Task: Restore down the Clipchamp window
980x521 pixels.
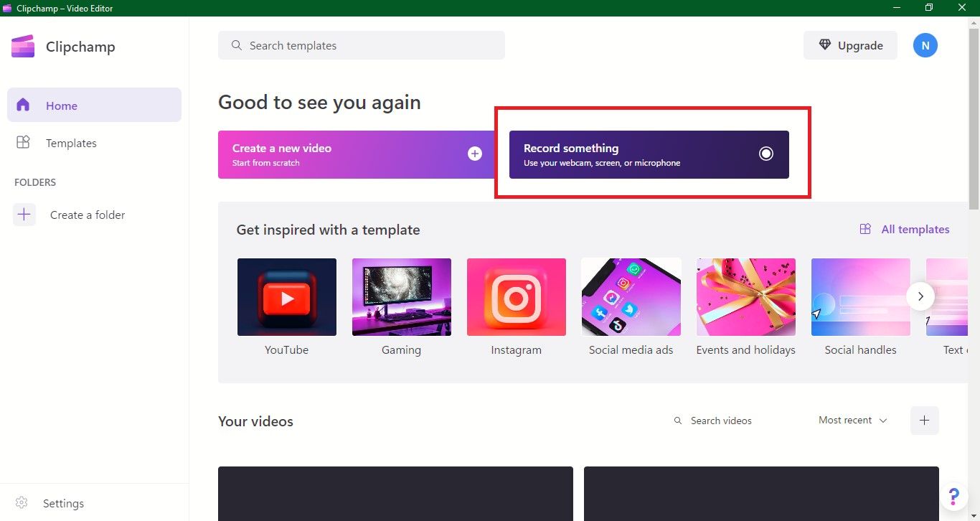Action: click(x=929, y=8)
